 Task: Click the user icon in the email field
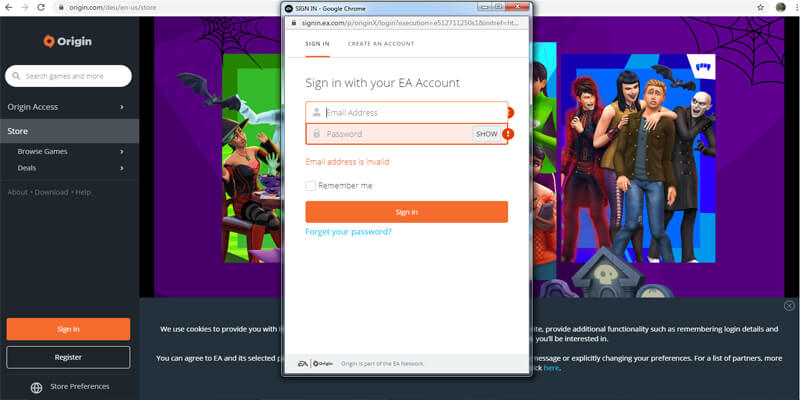coord(316,112)
